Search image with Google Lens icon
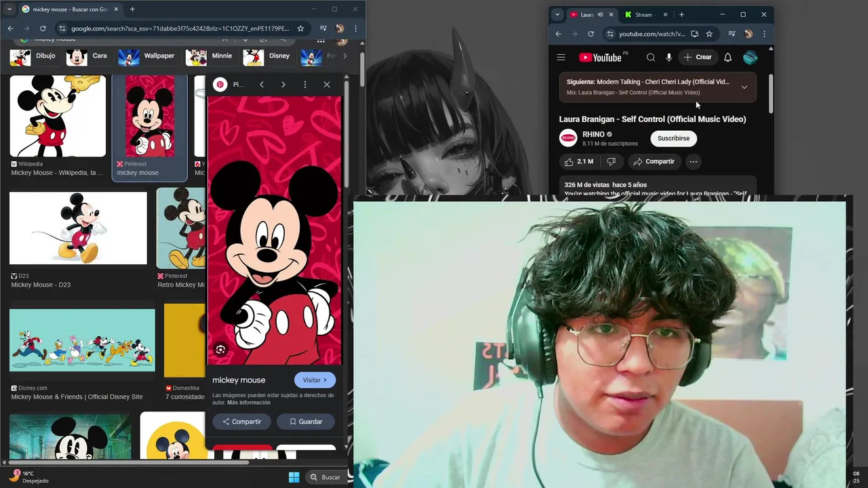Viewport: 868px width, 488px height. tap(220, 349)
